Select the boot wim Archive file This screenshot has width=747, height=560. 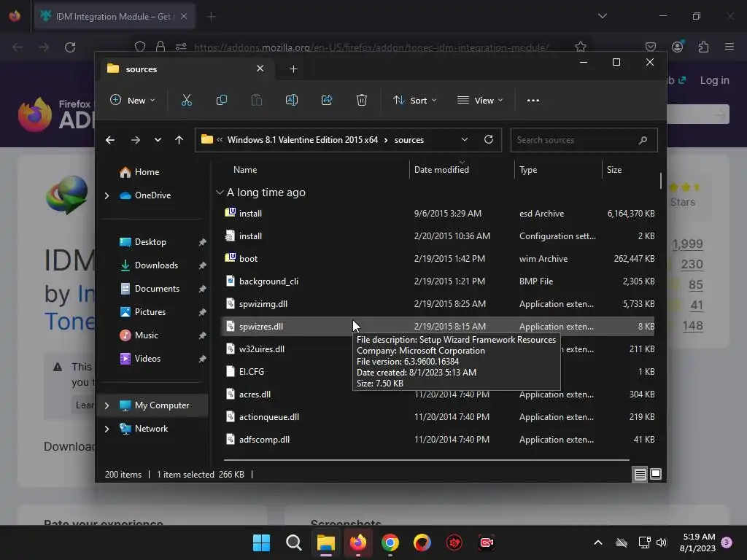438,259
